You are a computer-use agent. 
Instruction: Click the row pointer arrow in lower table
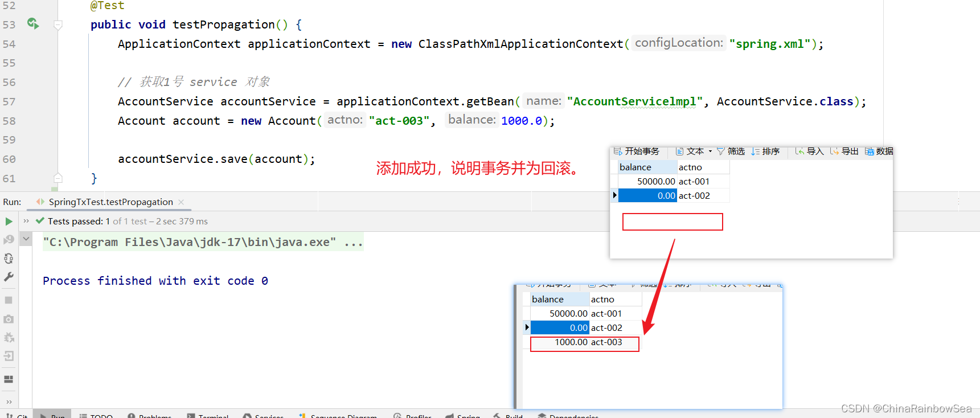527,327
